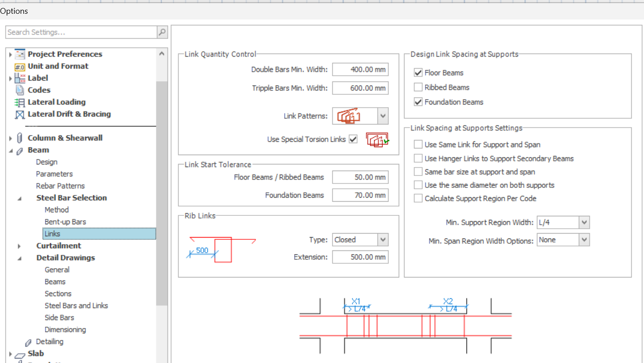The height and width of the screenshot is (363, 644).
Task: Collapse the Detail Drawings tree node
Action: click(19, 258)
